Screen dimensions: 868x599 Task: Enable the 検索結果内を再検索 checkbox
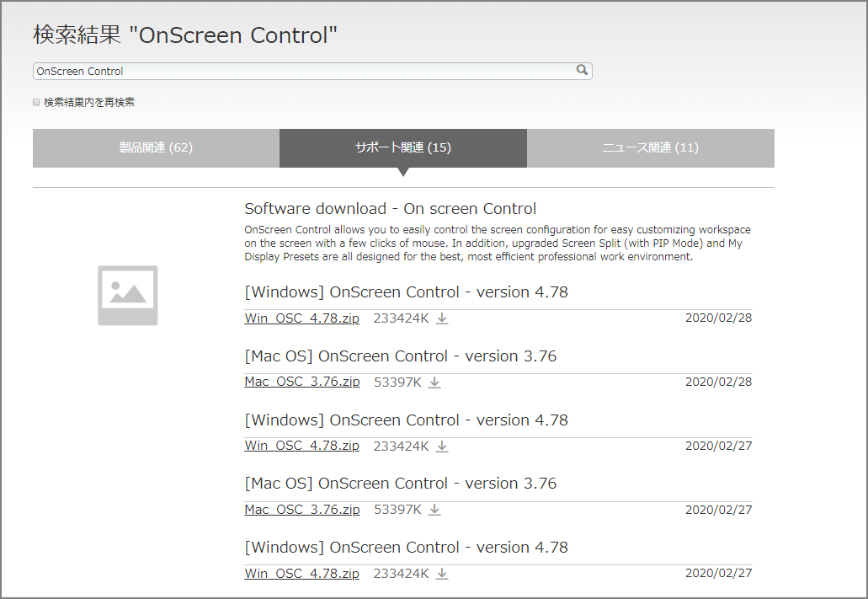coord(36,102)
